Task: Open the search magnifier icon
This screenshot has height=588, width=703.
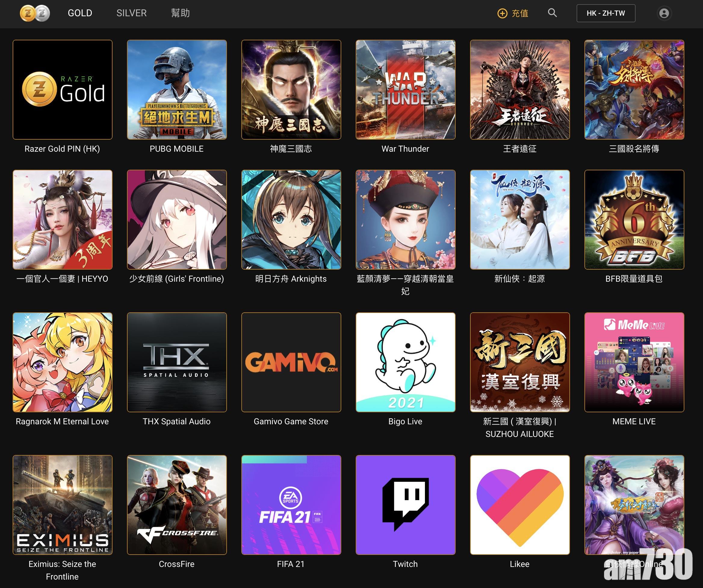Action: pyautogui.click(x=552, y=13)
